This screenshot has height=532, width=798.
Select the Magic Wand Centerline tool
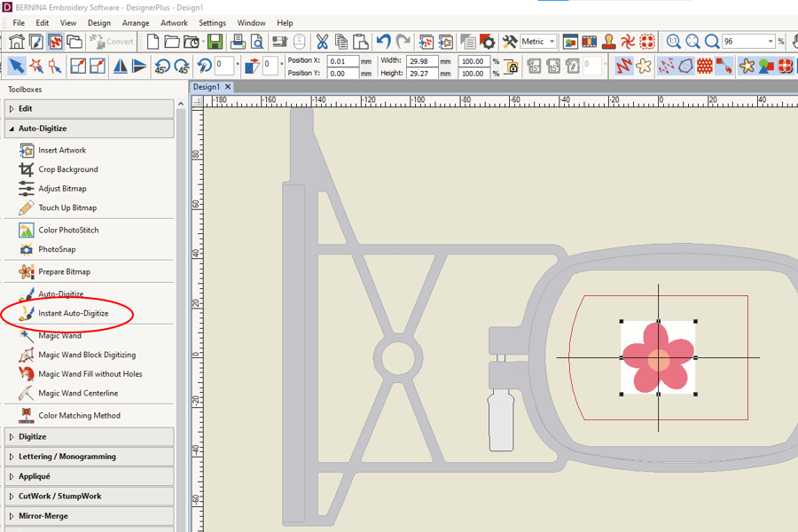point(79,392)
